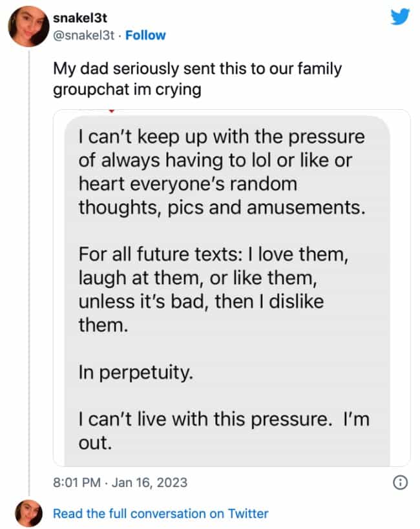Viewport: 420px width, 529px height.
Task: Click the 'groupchat im crying' text
Action: (x=127, y=89)
